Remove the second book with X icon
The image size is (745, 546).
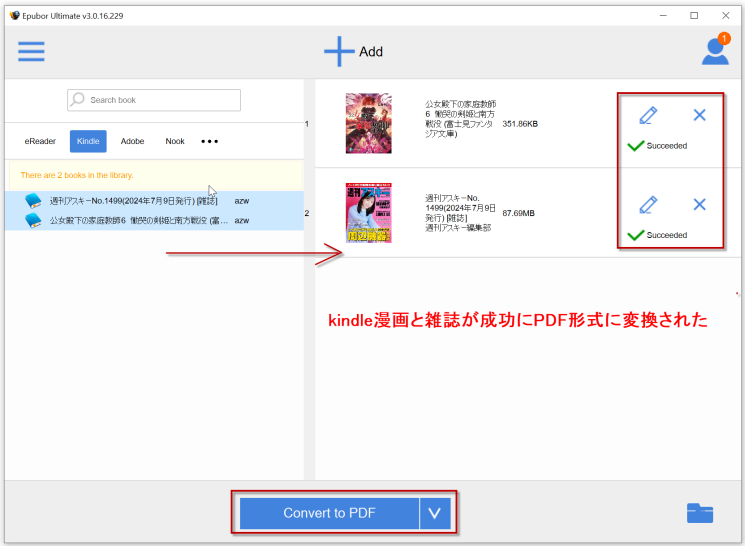700,204
